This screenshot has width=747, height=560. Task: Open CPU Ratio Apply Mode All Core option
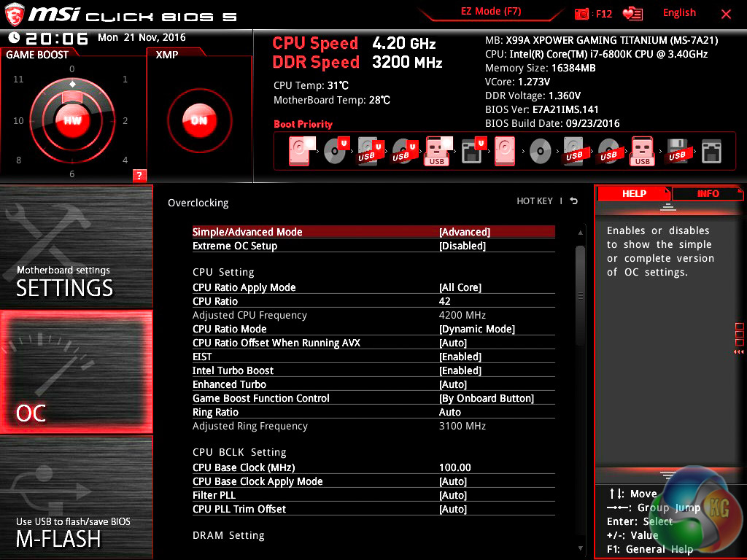(x=373, y=287)
